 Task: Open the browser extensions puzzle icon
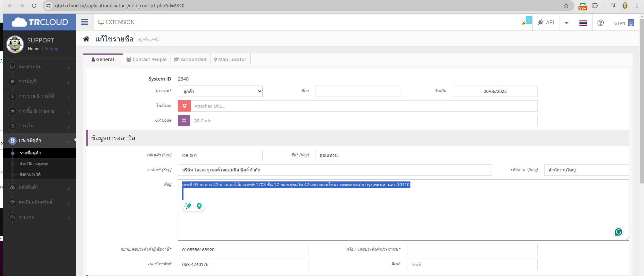595,6
